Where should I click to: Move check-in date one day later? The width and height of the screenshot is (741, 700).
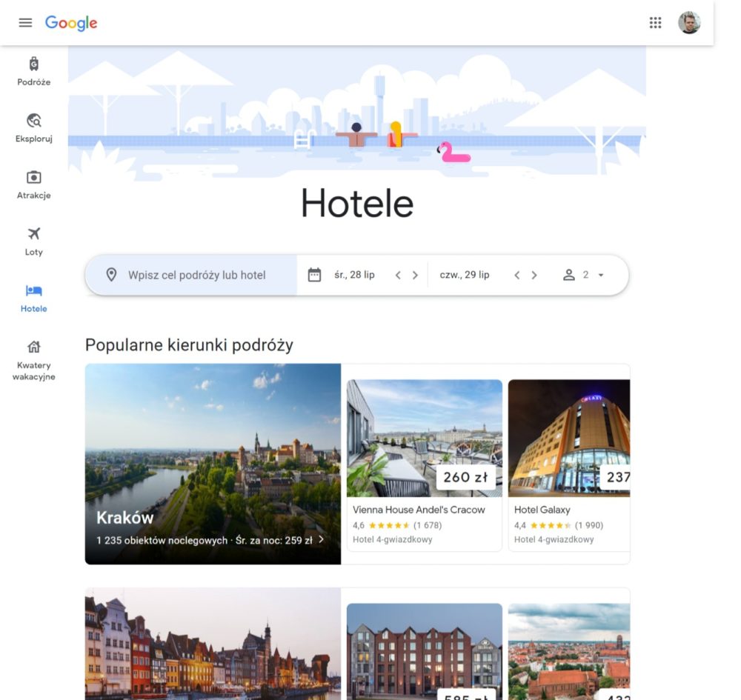pos(415,275)
